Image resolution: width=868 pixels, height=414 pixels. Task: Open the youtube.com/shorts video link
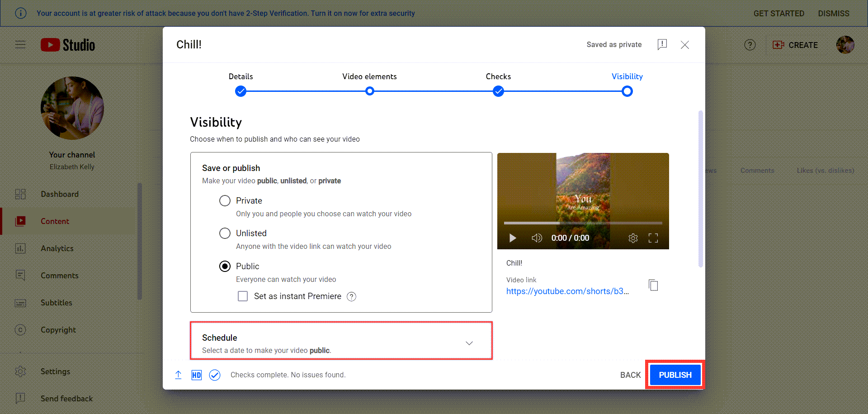coord(567,291)
